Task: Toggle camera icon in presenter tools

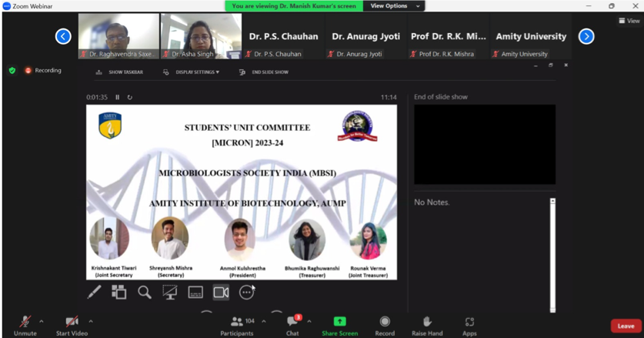Action: click(x=221, y=293)
